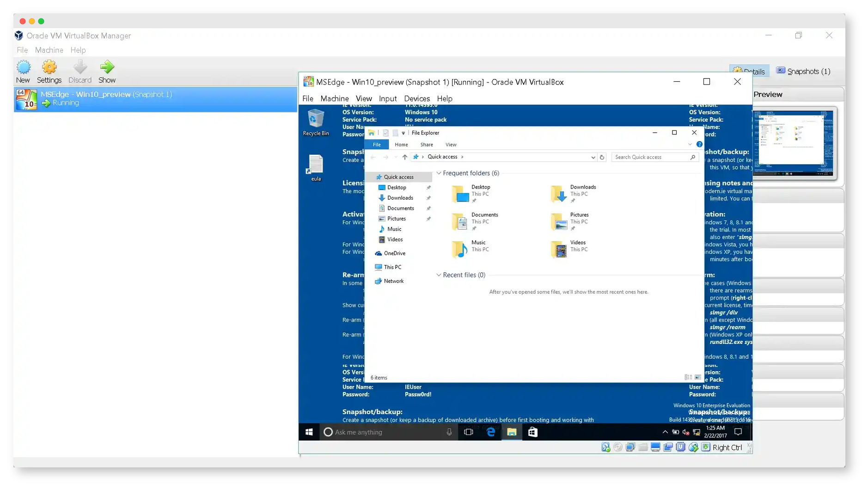The image size is (868, 490).
Task: Click the display status icon
Action: [655, 447]
